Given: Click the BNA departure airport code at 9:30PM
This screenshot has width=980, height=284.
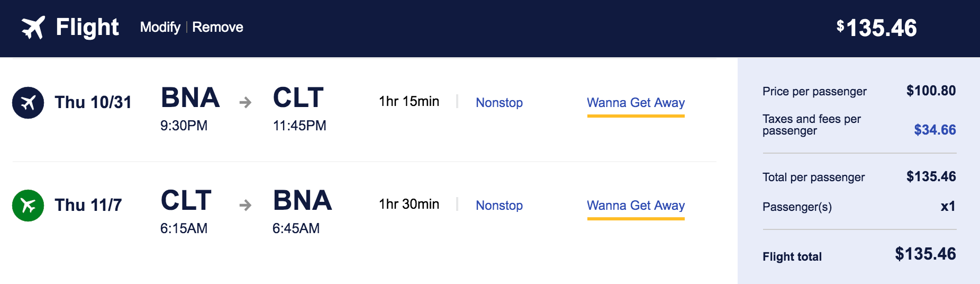Looking at the screenshot, I should point(190,97).
